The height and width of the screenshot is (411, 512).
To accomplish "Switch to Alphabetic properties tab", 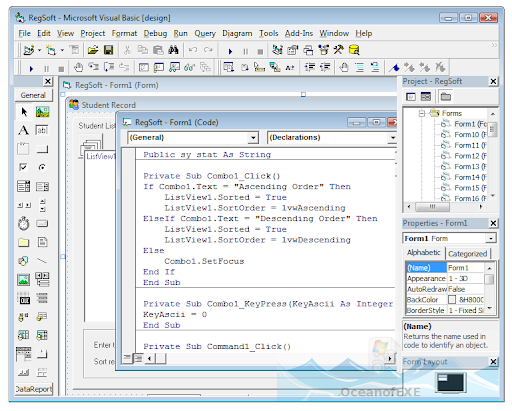I will click(x=424, y=253).
